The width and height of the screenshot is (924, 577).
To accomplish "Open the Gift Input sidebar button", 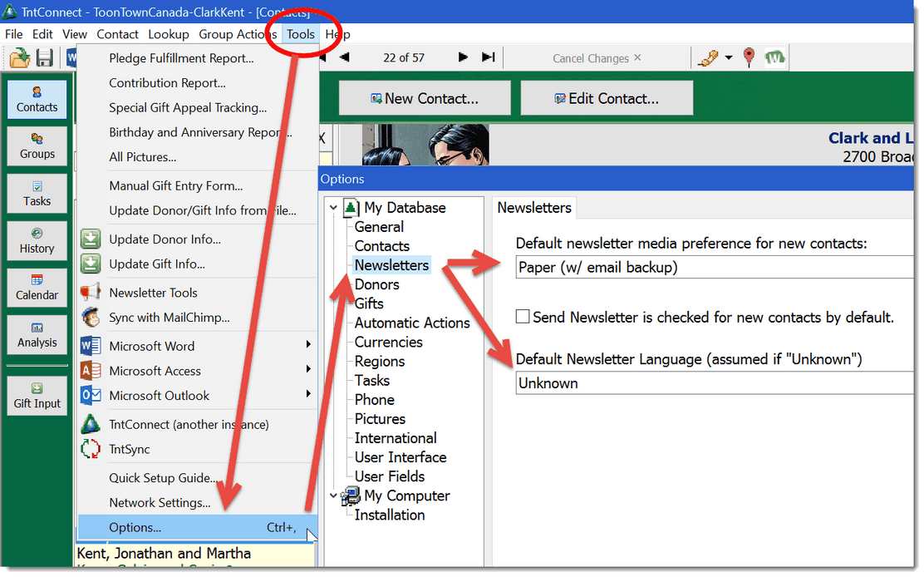I will pos(37,396).
